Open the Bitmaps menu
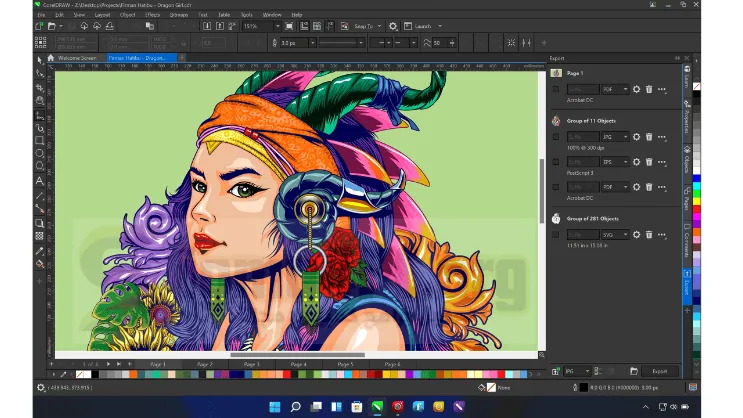The image size is (743, 418). click(178, 15)
